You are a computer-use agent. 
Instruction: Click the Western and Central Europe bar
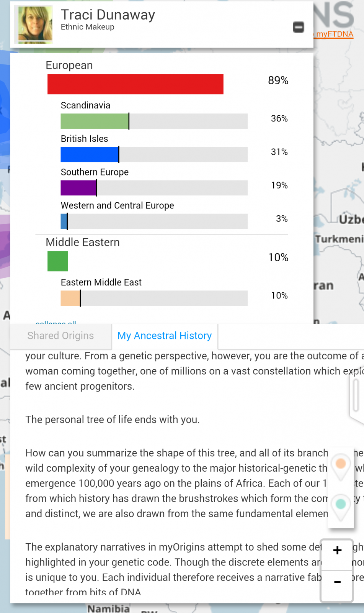[x=154, y=221]
